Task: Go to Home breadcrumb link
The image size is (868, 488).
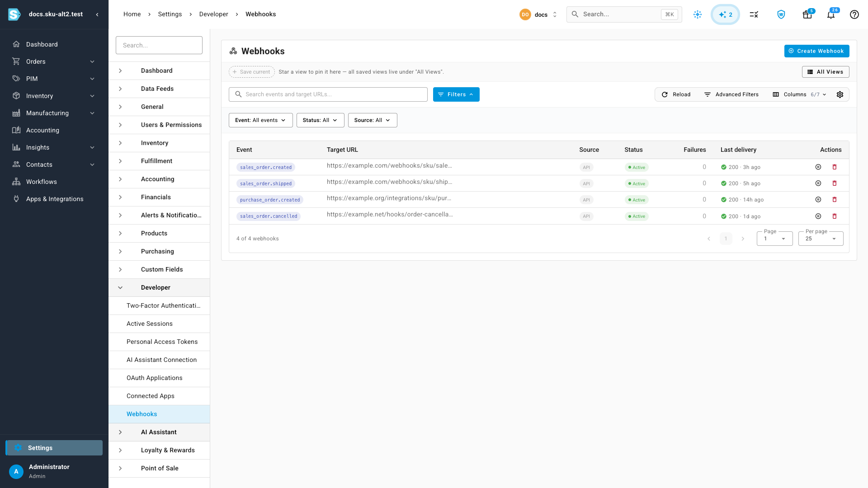Action: pyautogui.click(x=132, y=14)
